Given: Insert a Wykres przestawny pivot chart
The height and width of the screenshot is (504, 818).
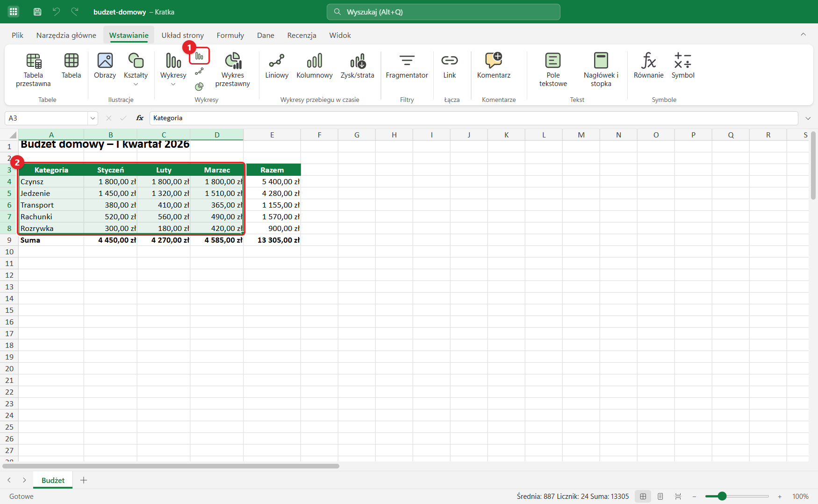Looking at the screenshot, I should pyautogui.click(x=233, y=70).
